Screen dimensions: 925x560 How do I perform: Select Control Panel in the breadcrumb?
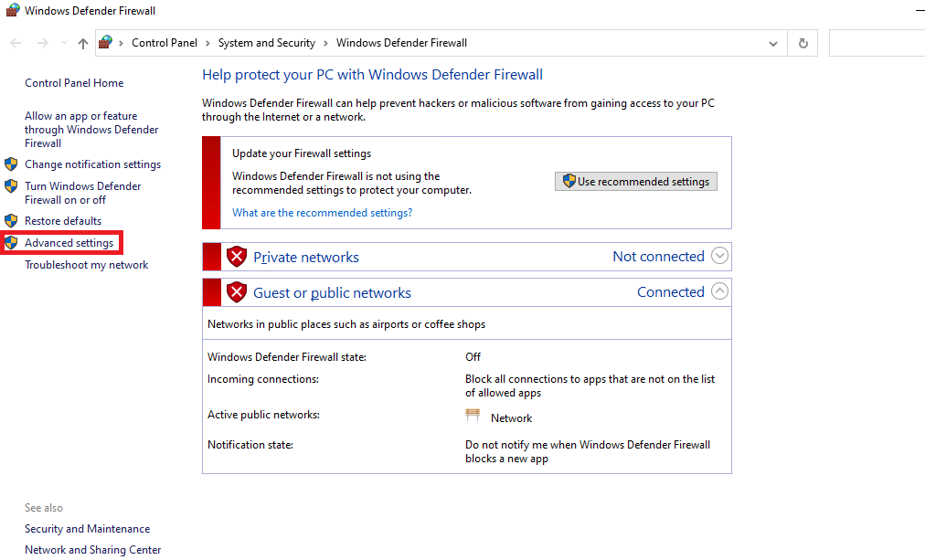tap(165, 43)
